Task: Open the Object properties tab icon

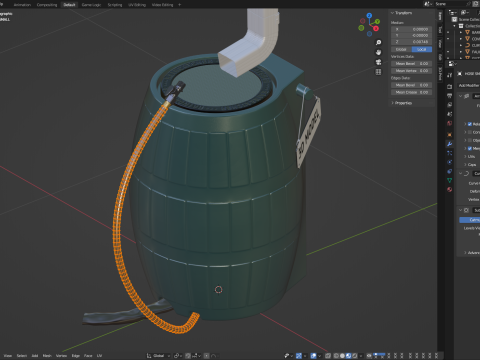Action: 450,135
